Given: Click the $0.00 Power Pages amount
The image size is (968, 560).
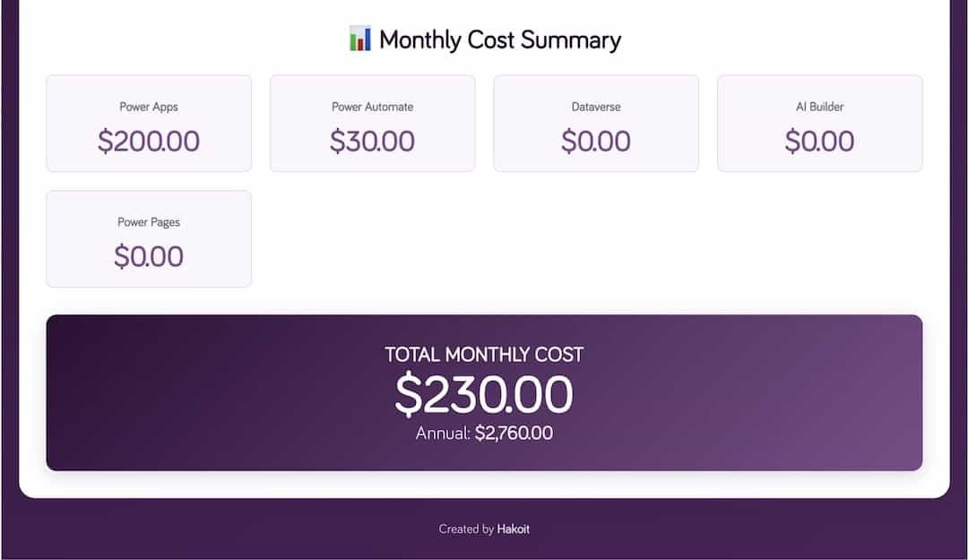Looking at the screenshot, I should coord(149,255).
